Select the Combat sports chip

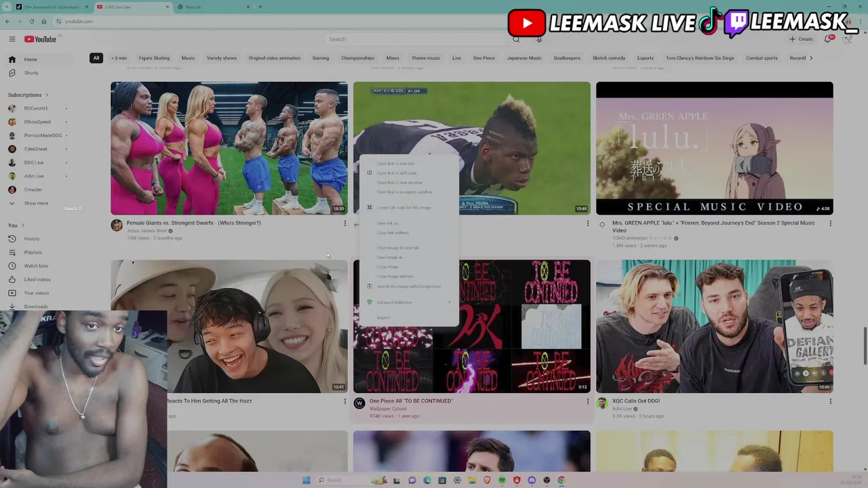(762, 58)
